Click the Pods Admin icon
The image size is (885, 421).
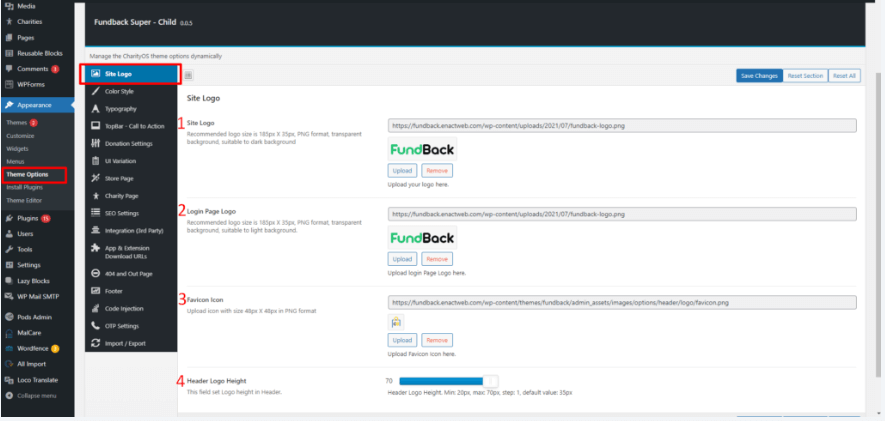[8, 317]
